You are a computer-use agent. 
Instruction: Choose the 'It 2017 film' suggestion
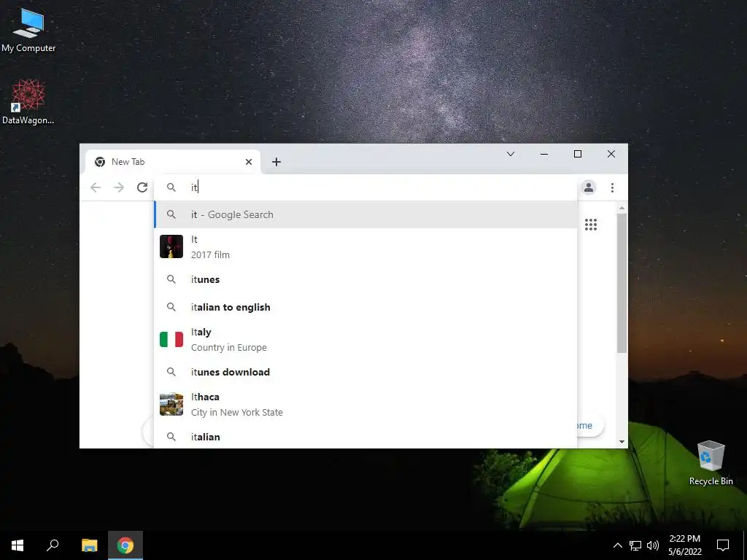point(365,246)
